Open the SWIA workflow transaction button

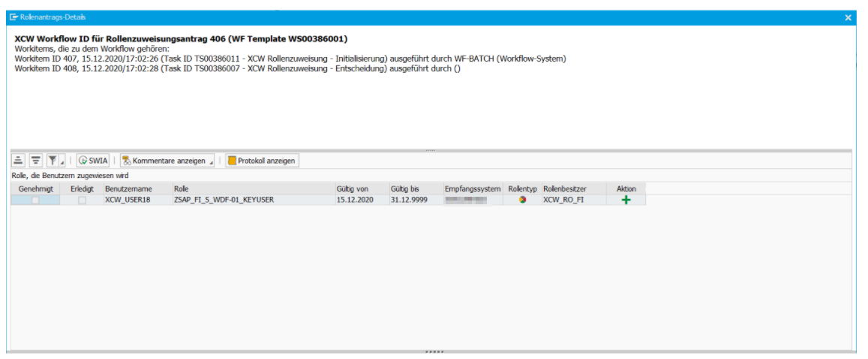[x=93, y=161]
